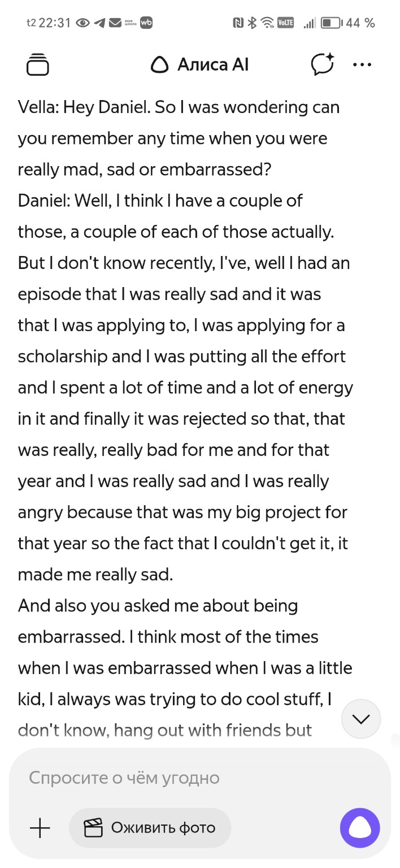The image size is (400, 868).
Task: Tap the Wi-Fi status icon
Action: click(268, 23)
